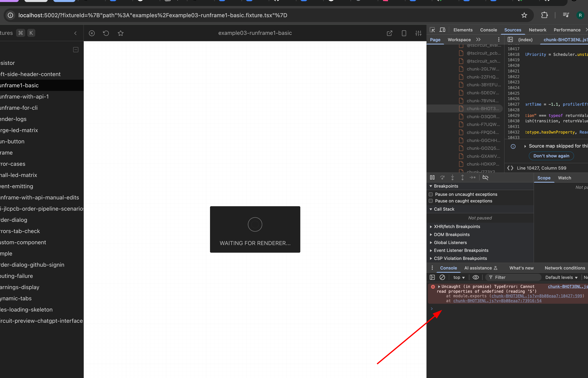Viewport: 588px width, 378px height.
Task: Open the Default levels dropdown
Action: pos(561,277)
